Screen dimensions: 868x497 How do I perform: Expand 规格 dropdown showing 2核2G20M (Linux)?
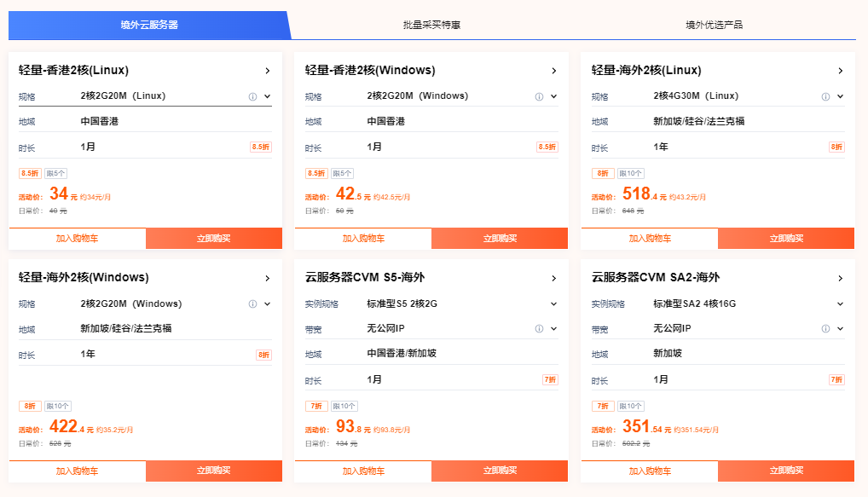tap(268, 96)
